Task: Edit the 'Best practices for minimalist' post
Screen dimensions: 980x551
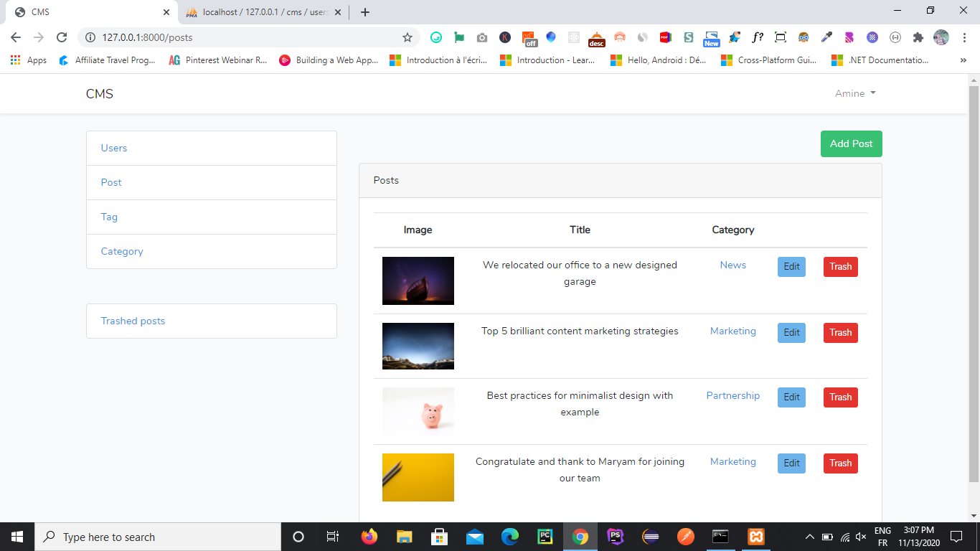Action: click(x=791, y=397)
